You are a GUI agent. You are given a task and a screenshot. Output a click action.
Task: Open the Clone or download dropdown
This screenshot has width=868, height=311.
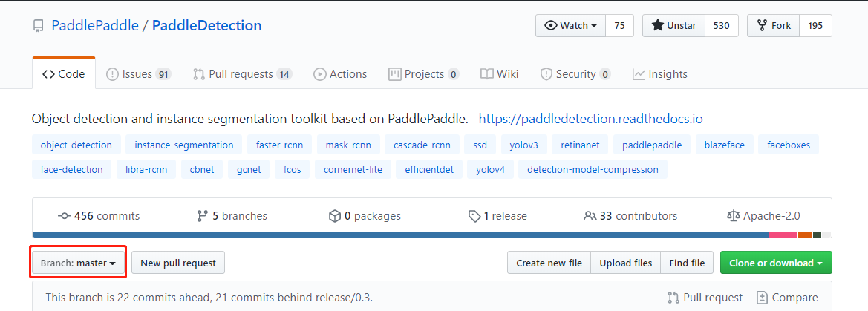click(x=776, y=263)
